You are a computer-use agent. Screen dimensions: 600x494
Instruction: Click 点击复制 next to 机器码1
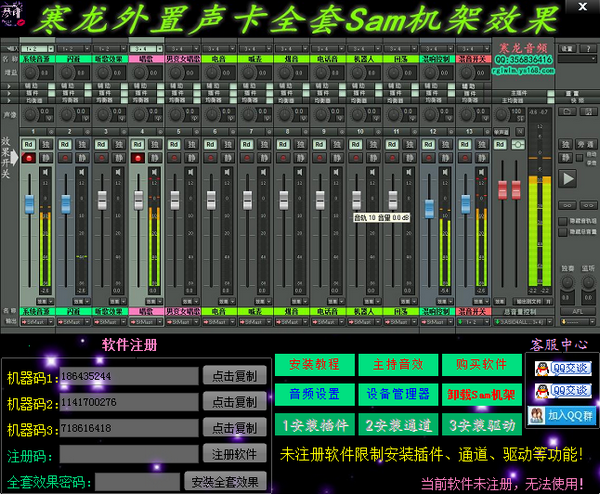pos(234,376)
